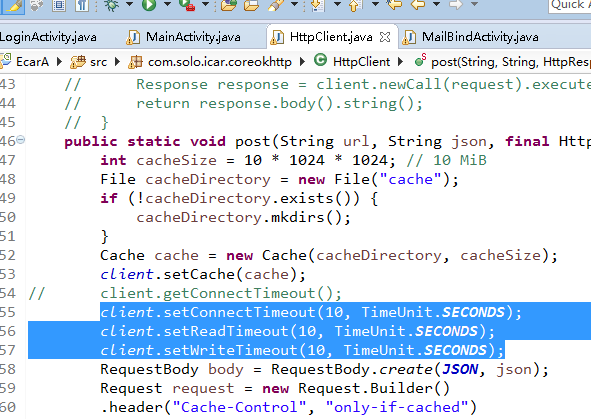
Task: Click the EcarA breadcrumb project
Action: point(25,61)
